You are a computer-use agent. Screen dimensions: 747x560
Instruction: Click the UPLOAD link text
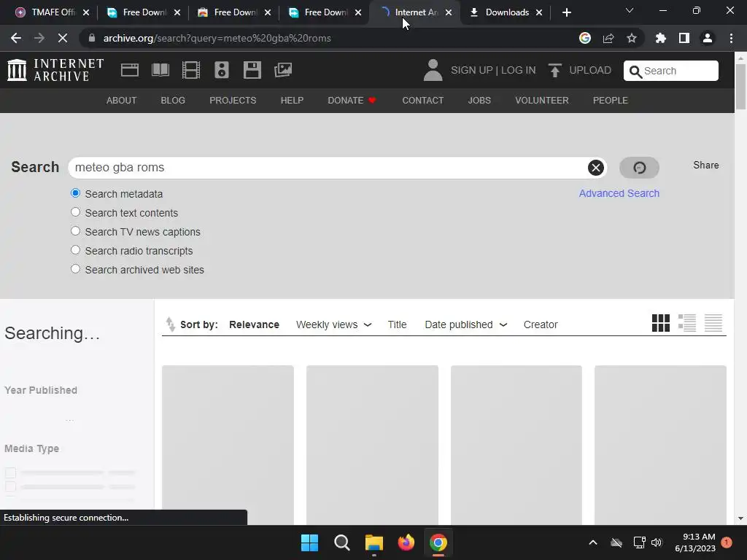click(589, 70)
